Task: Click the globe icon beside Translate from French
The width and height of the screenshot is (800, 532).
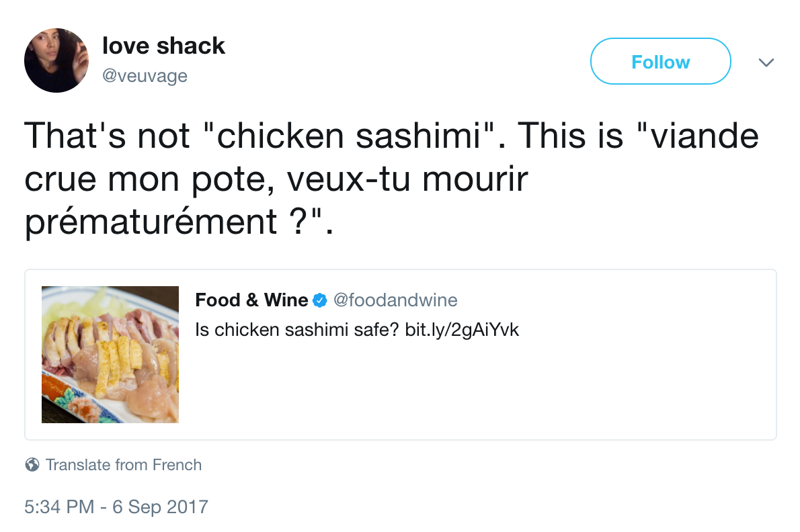Action: click(x=31, y=463)
